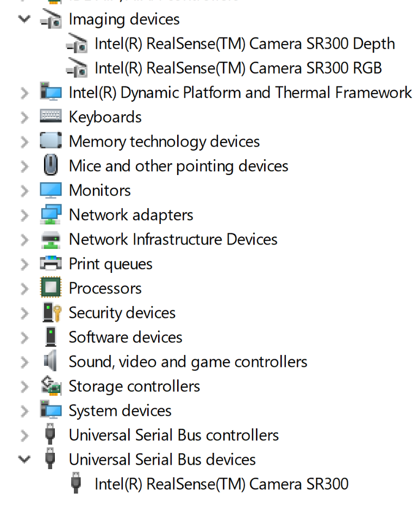
Task: Click the Storage controllers icon
Action: [x=51, y=386]
